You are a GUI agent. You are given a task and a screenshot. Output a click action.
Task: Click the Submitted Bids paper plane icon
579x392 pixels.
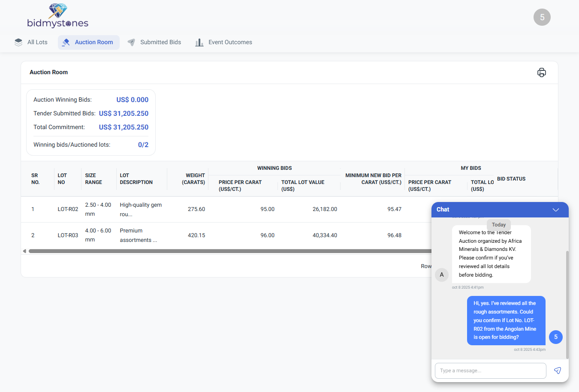131,42
